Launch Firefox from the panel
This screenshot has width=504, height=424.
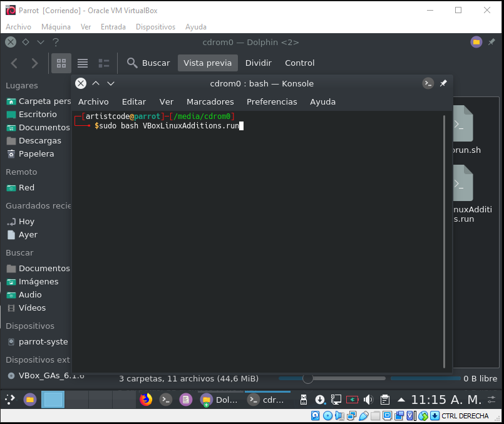[x=146, y=400]
